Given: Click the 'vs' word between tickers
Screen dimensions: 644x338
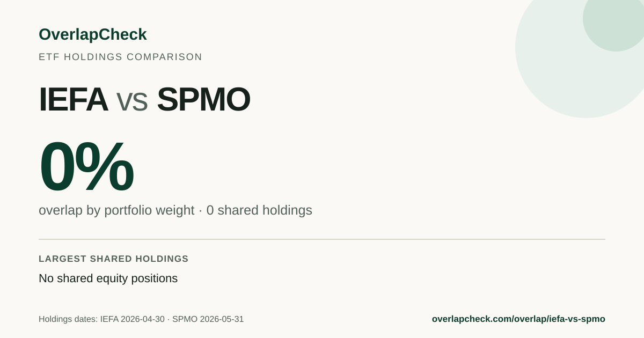Looking at the screenshot, I should (132, 102).
